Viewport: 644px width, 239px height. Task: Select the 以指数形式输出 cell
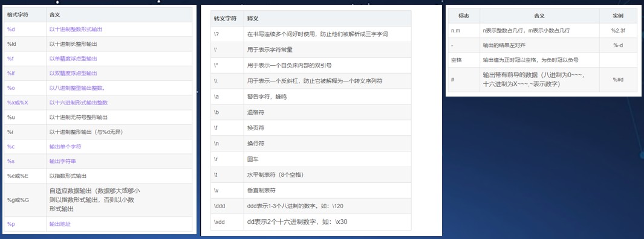click(x=119, y=176)
